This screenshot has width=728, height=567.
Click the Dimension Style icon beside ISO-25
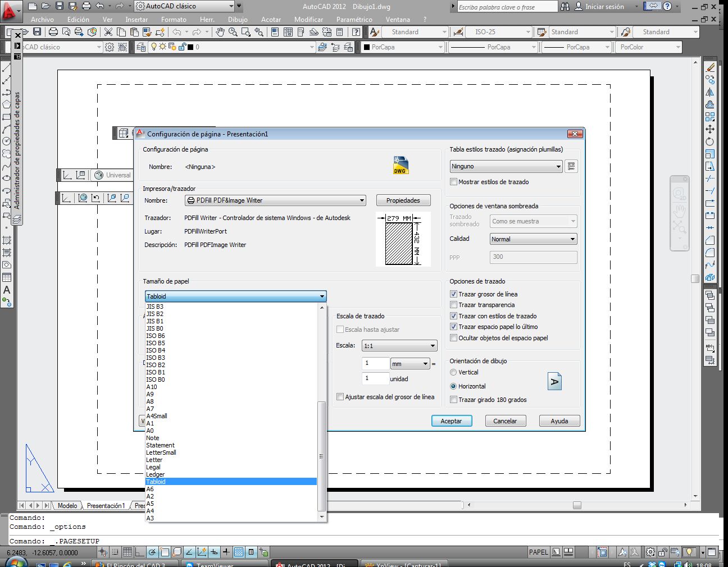pyautogui.click(x=458, y=32)
